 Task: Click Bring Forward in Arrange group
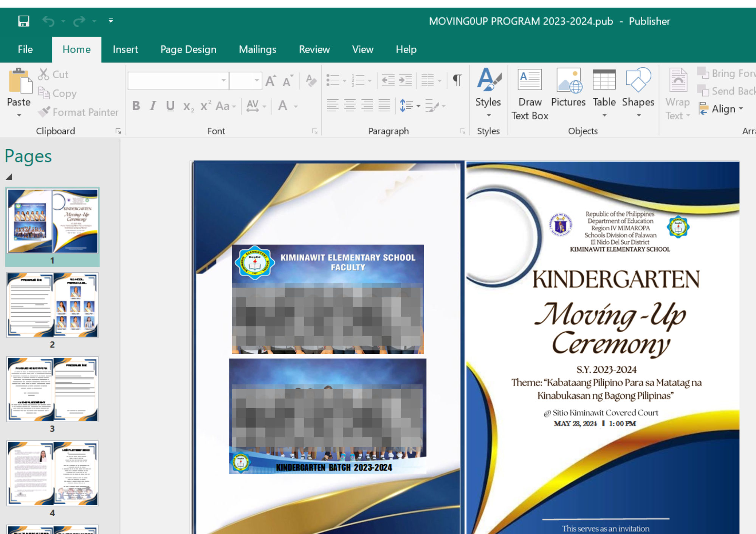click(x=726, y=73)
